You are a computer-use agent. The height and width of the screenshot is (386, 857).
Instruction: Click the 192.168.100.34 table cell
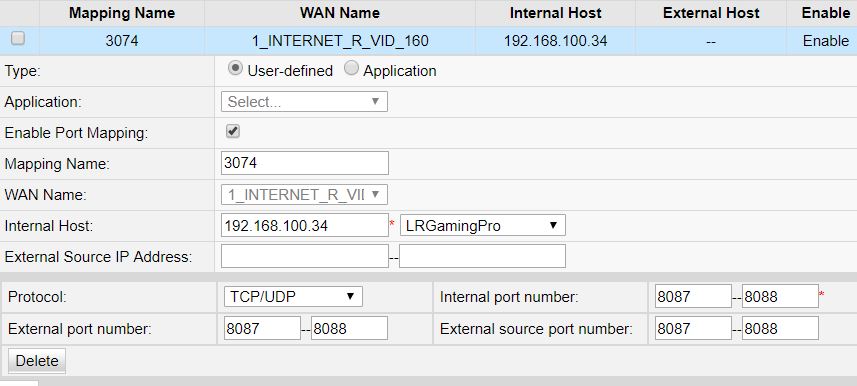pos(555,41)
